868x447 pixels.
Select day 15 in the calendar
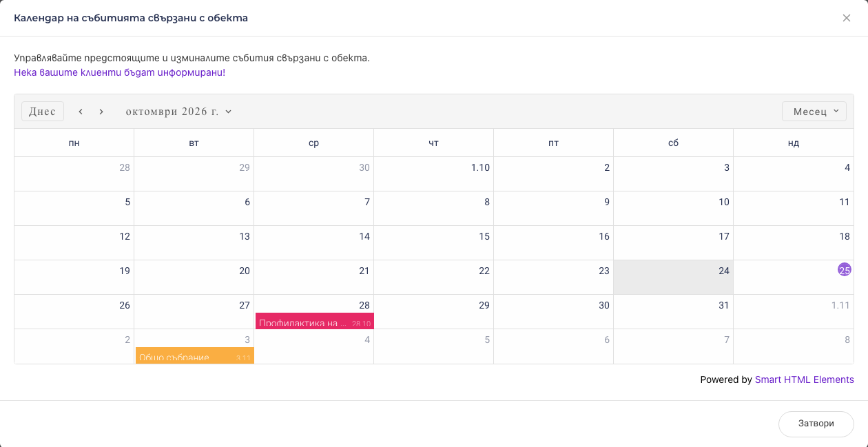coord(434,243)
